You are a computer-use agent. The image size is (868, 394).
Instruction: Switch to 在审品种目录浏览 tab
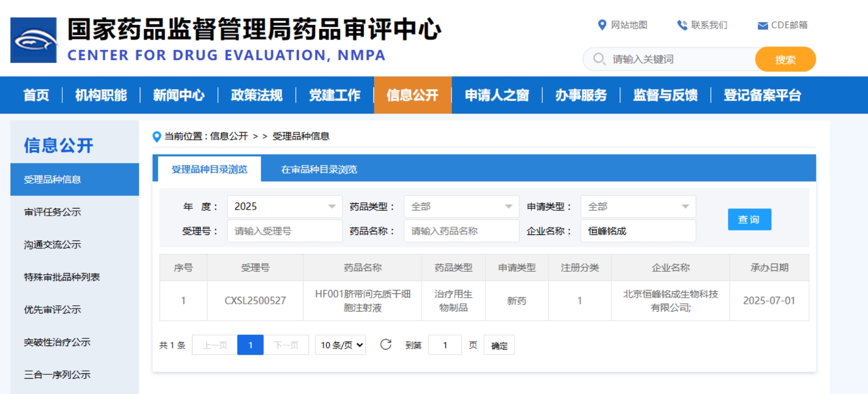(319, 169)
